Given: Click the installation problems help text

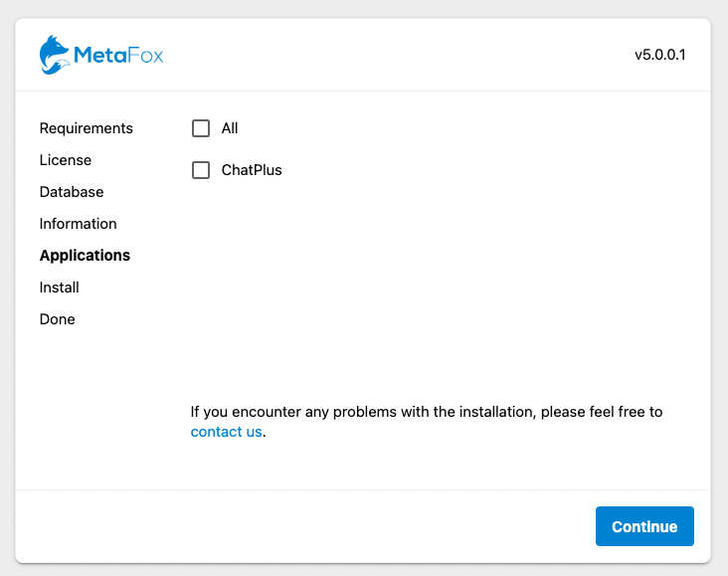Looking at the screenshot, I should point(427,412).
